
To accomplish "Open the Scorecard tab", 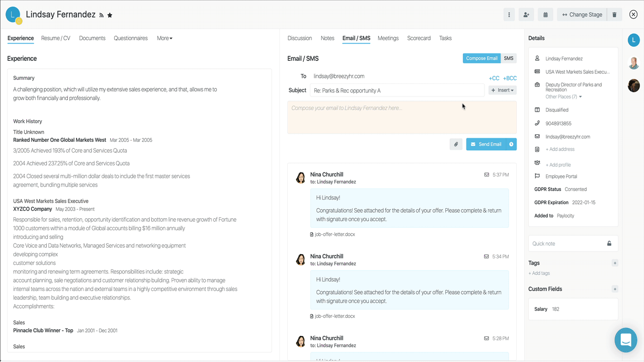I will [419, 38].
